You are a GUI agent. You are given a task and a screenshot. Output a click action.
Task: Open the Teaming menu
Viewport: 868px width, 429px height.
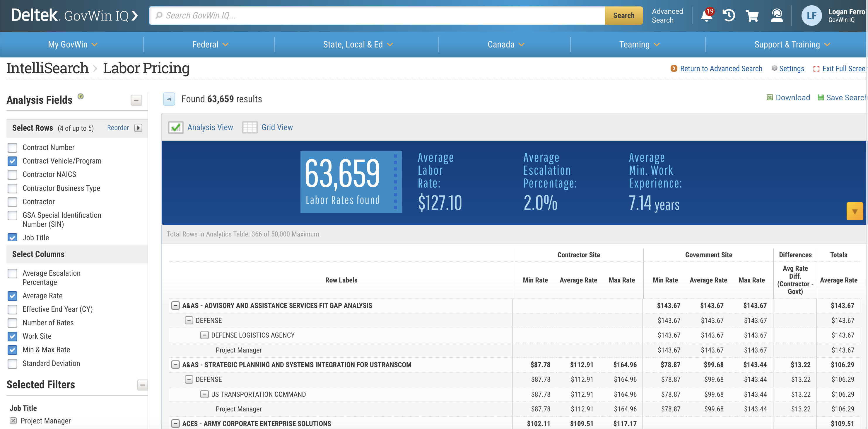(639, 45)
